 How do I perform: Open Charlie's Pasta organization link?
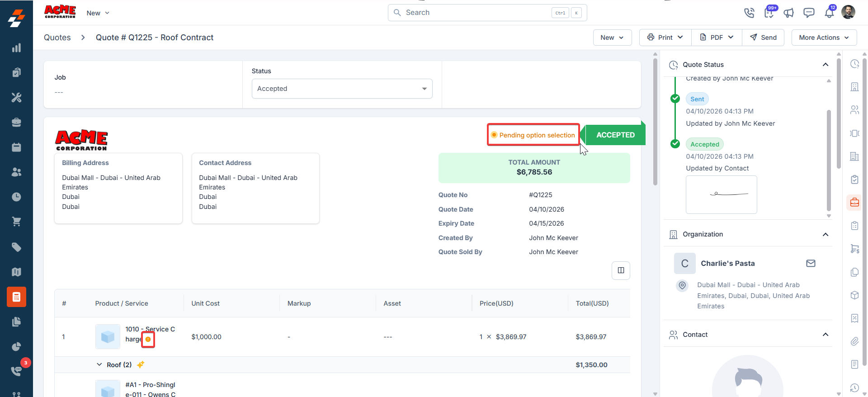click(x=728, y=263)
